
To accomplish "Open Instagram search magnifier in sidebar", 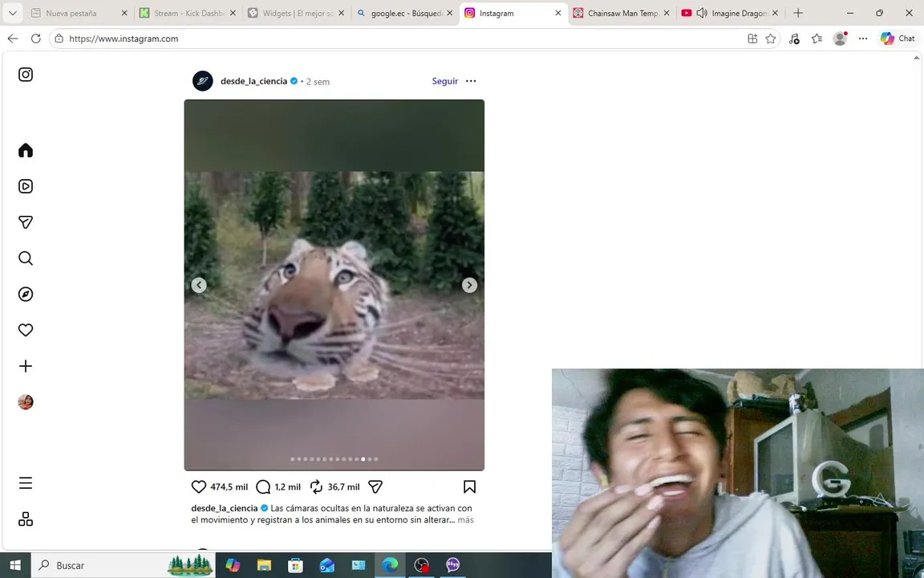I will (26, 258).
